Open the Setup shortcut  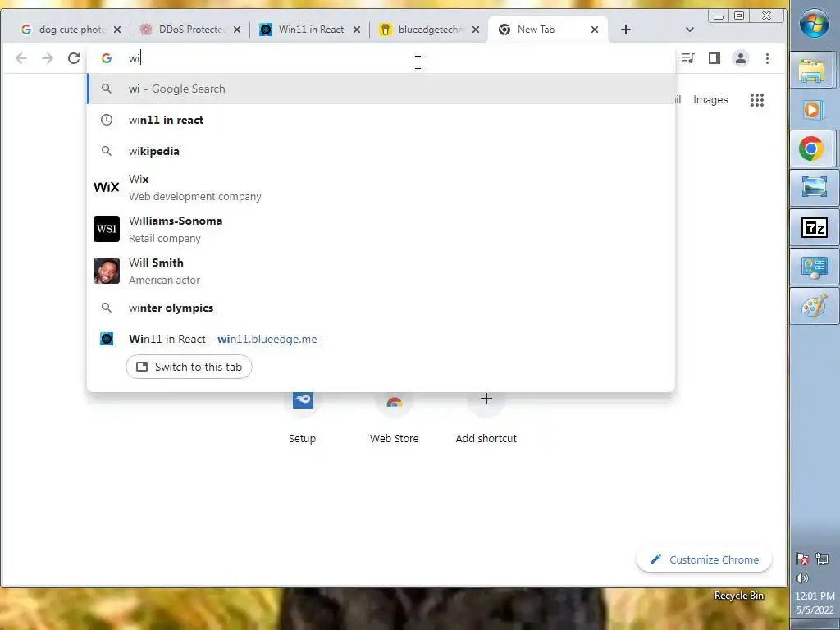(302, 417)
